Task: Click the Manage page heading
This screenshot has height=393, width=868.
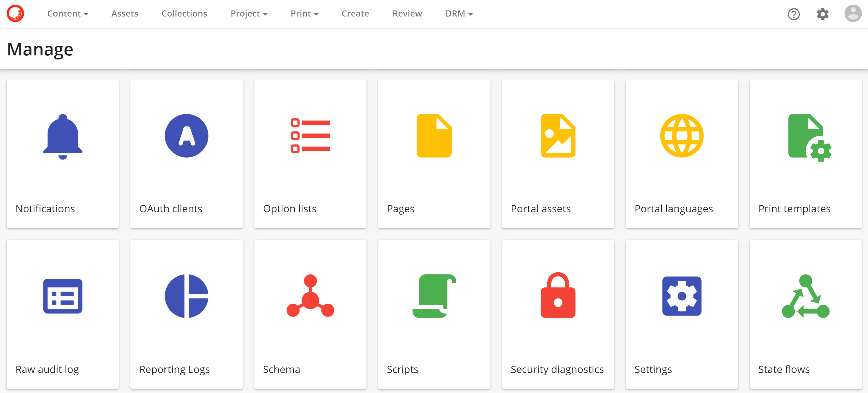Action: tap(40, 49)
